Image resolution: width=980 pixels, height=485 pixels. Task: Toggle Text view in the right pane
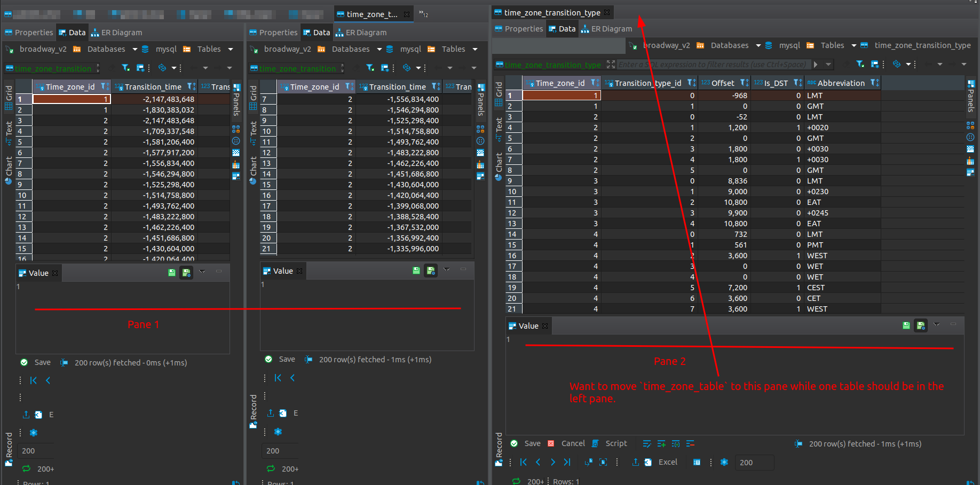tap(499, 129)
